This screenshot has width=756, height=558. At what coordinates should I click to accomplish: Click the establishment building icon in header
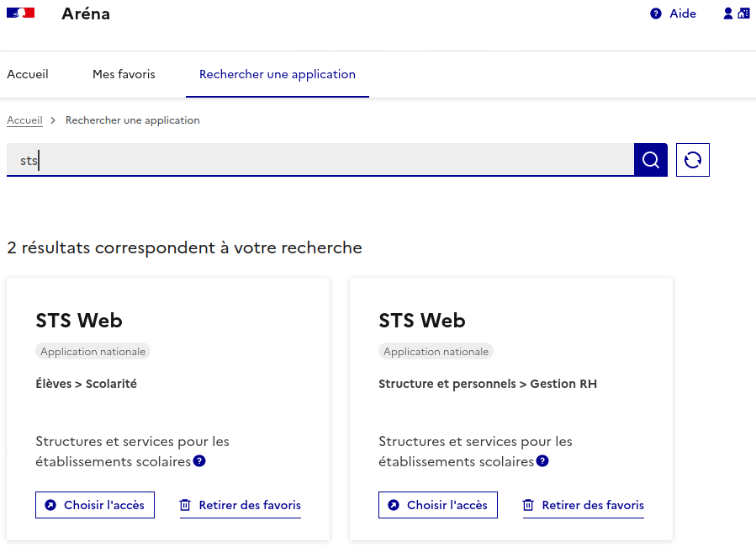pos(743,13)
